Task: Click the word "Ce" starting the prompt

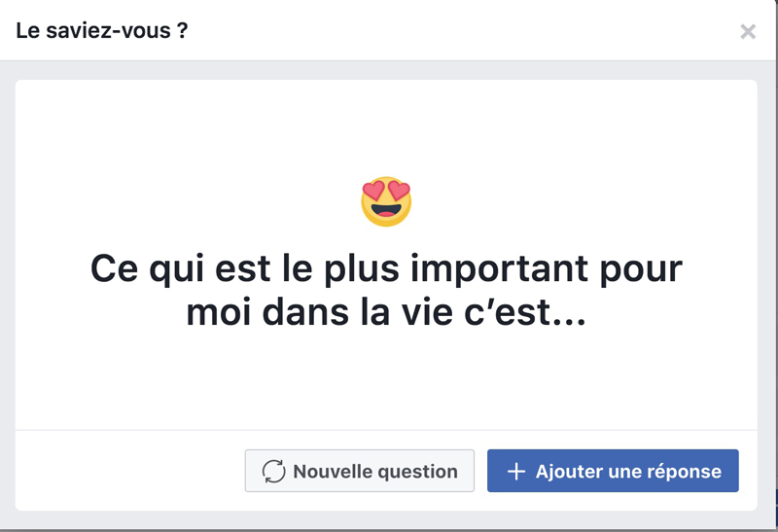Action: (x=115, y=268)
